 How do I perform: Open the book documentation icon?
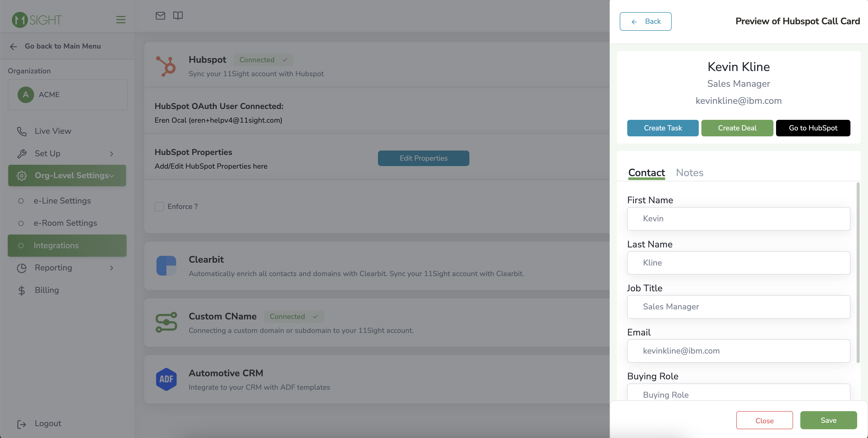tap(178, 15)
